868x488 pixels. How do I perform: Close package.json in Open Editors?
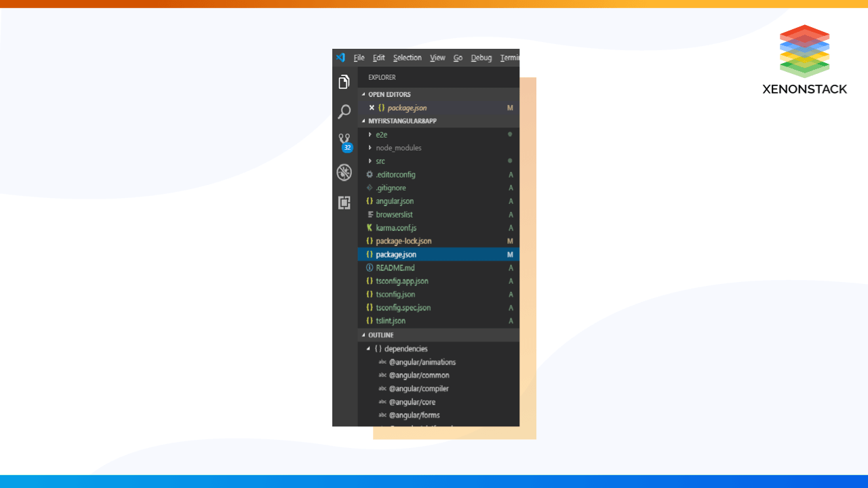(372, 108)
